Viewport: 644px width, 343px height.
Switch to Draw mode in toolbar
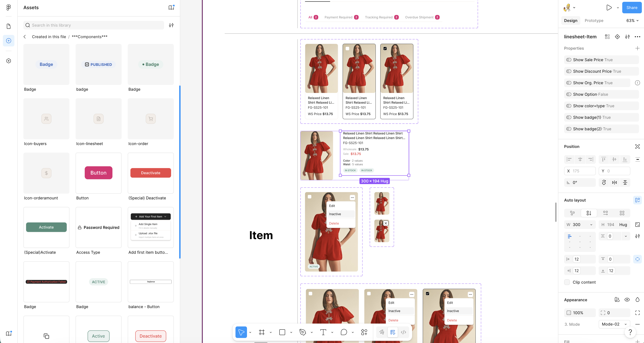click(x=382, y=332)
